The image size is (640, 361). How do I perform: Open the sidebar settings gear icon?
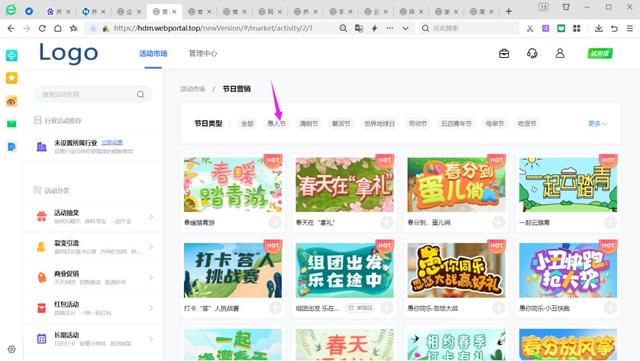pos(11,349)
